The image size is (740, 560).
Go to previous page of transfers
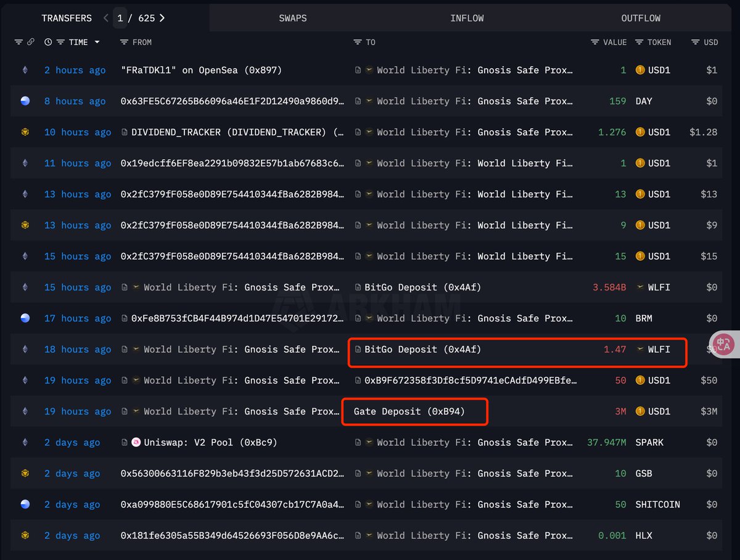(106, 18)
